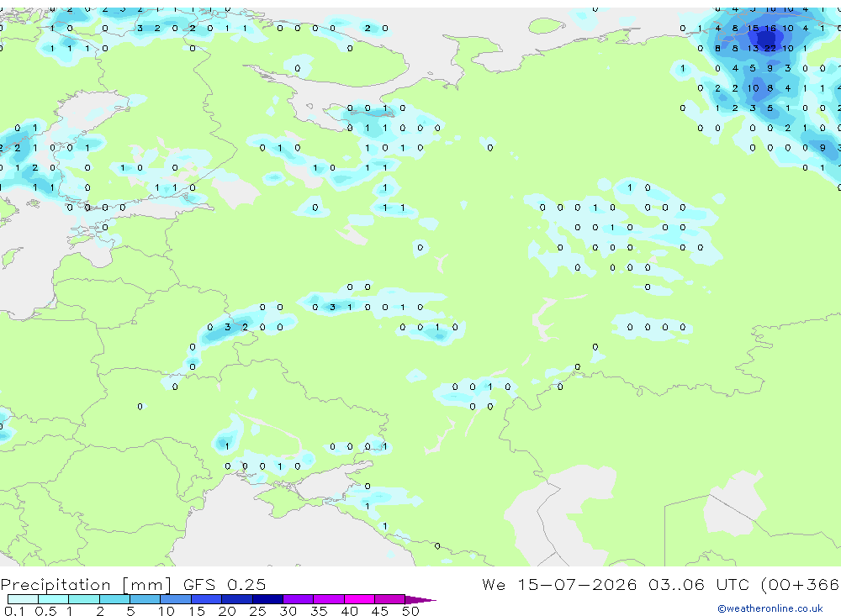Image resolution: width=841 pixels, height=616 pixels.
Task: Click the 45–50 mm legend swatch
Action: pos(390,599)
